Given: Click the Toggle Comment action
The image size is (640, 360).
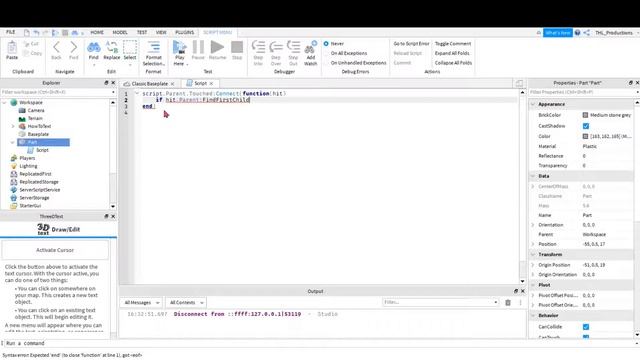Looking at the screenshot, I should point(453,43).
